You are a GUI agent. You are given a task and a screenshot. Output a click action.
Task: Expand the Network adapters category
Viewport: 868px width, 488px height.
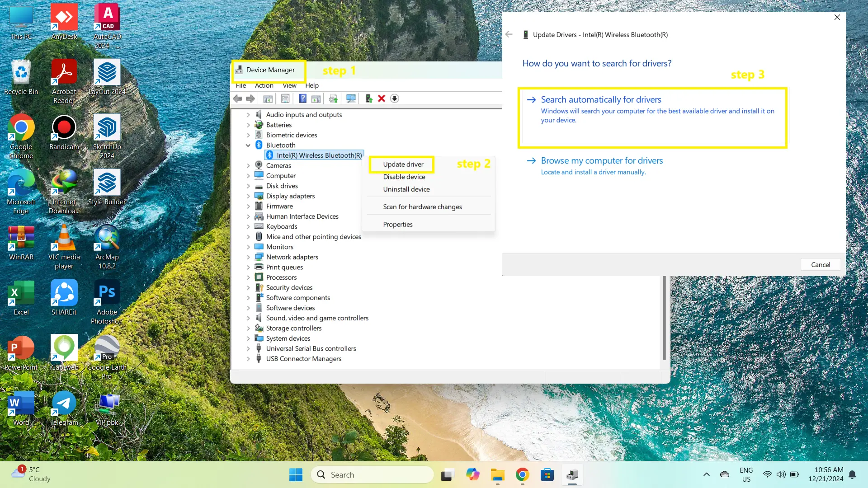(x=248, y=257)
